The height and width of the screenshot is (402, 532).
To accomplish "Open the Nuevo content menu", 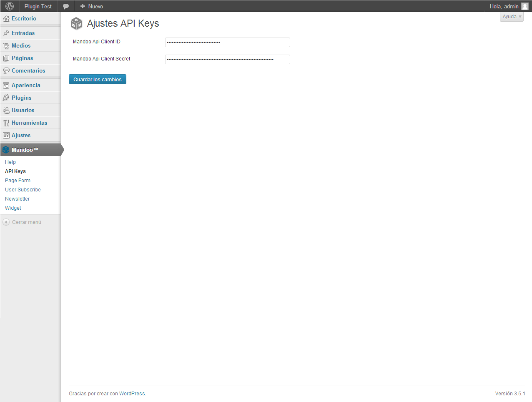I will [x=95, y=6].
